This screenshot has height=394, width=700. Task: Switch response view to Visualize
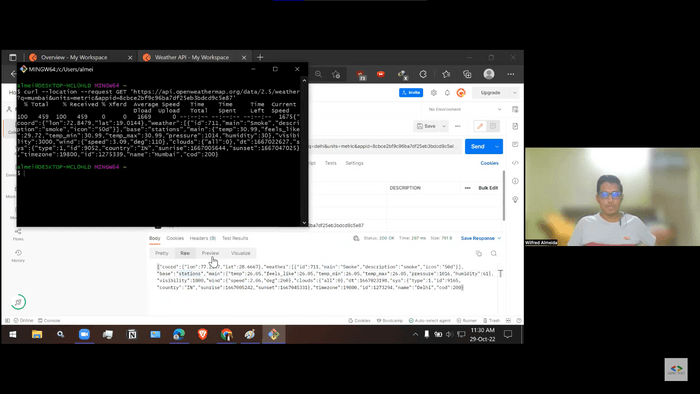(x=241, y=253)
